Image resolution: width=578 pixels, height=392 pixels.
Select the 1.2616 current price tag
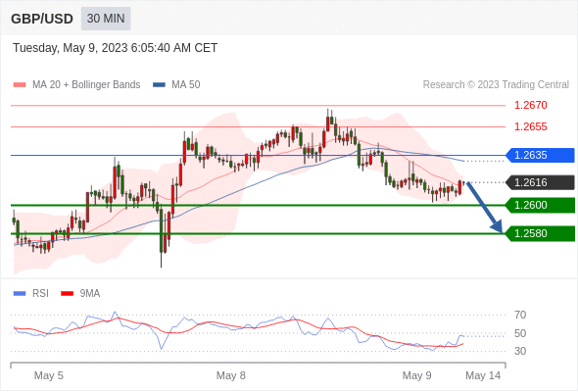(x=540, y=182)
